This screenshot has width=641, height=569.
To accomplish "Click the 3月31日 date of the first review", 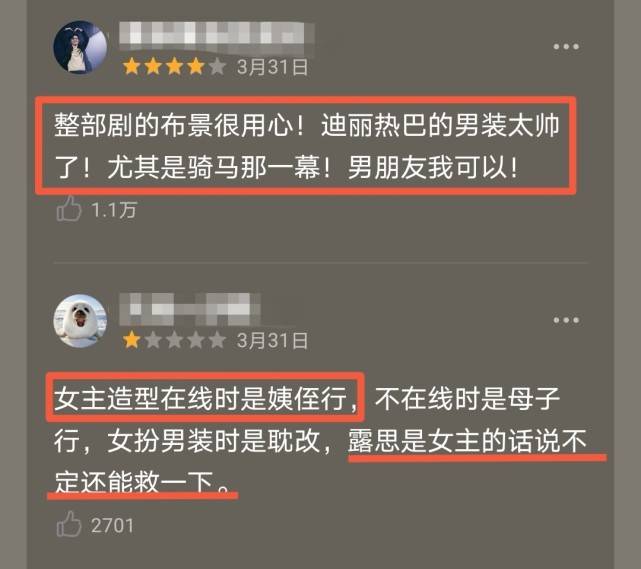I will [x=272, y=67].
